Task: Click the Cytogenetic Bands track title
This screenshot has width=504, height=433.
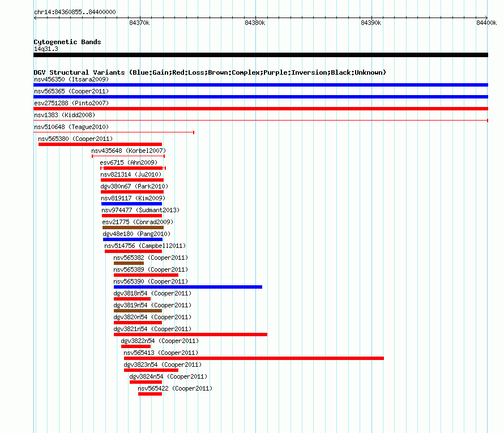Action: 67,42
